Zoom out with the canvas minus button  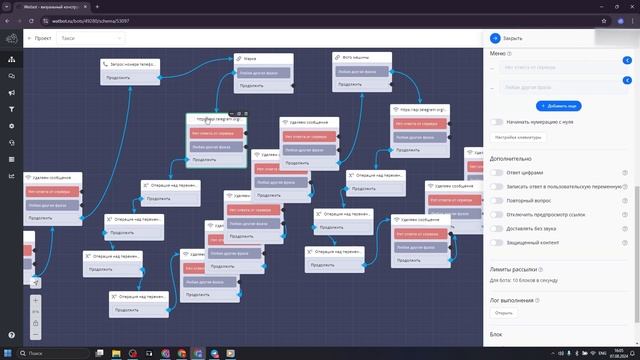click(x=36, y=335)
